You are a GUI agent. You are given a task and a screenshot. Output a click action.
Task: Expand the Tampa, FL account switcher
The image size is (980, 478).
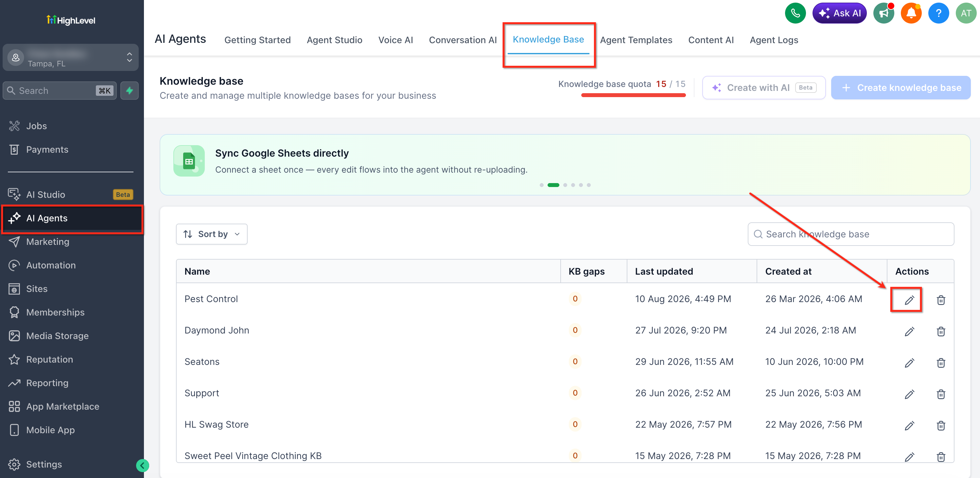71,58
